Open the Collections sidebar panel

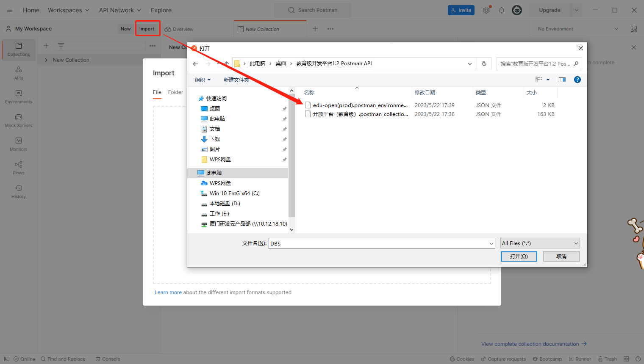click(19, 49)
